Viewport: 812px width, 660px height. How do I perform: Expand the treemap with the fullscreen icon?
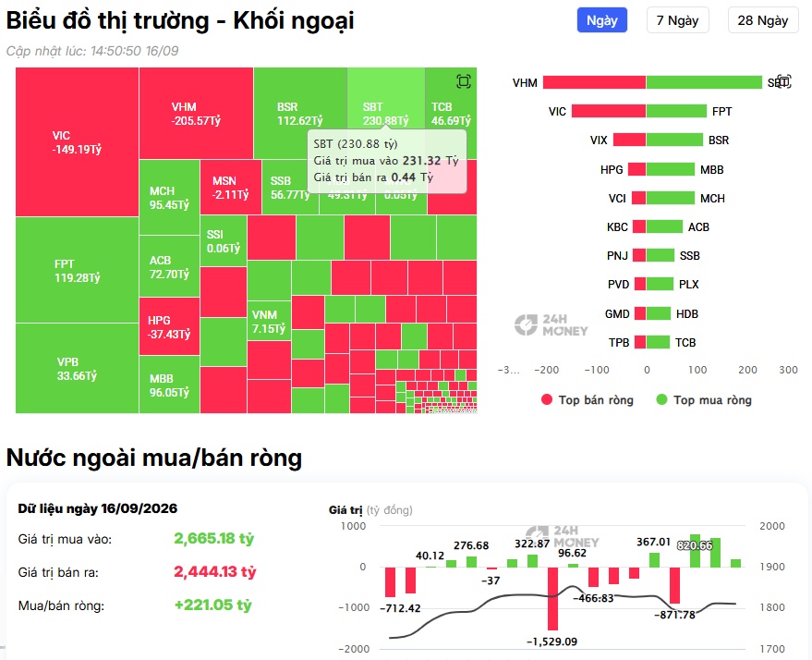click(x=464, y=81)
